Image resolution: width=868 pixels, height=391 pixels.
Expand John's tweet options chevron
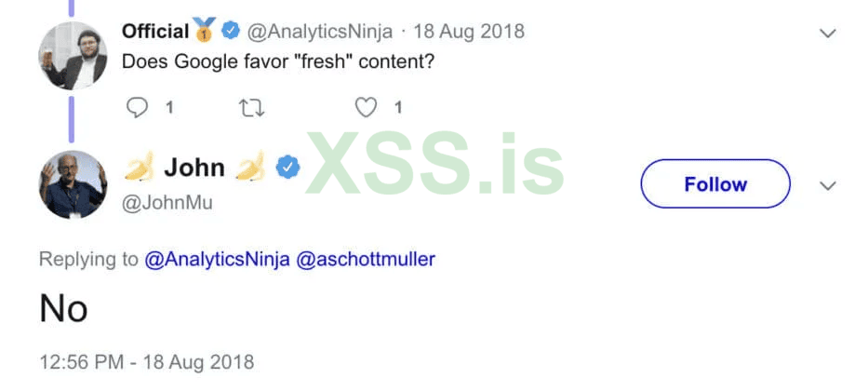[x=827, y=186]
